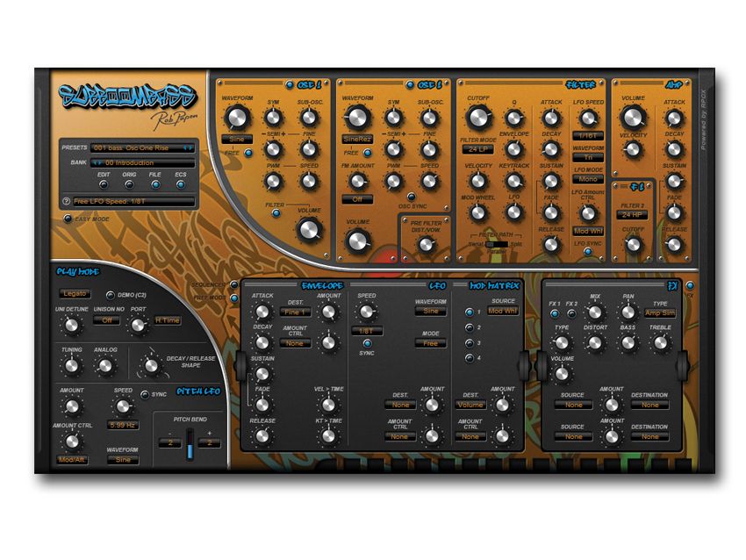
Task: Click the 5.99 Hz pitch LFO speed field
Action: pyautogui.click(x=123, y=426)
